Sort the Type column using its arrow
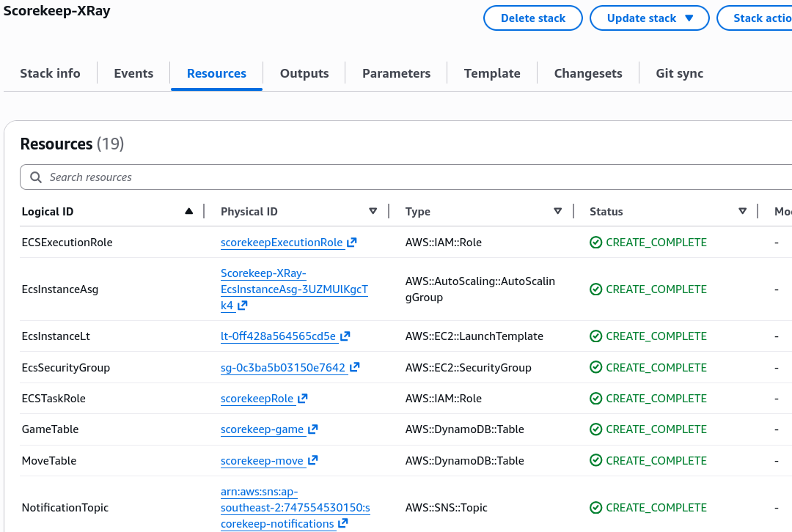This screenshot has height=532, width=792. 557,211
